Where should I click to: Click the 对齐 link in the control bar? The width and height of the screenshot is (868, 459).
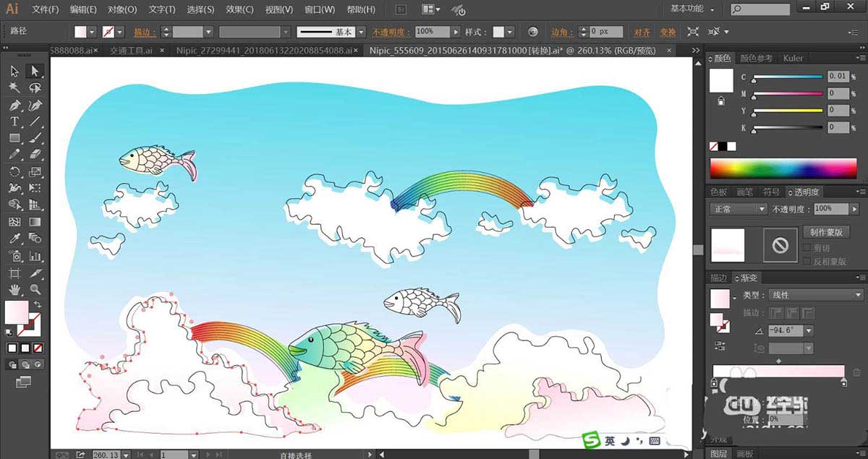(x=642, y=32)
